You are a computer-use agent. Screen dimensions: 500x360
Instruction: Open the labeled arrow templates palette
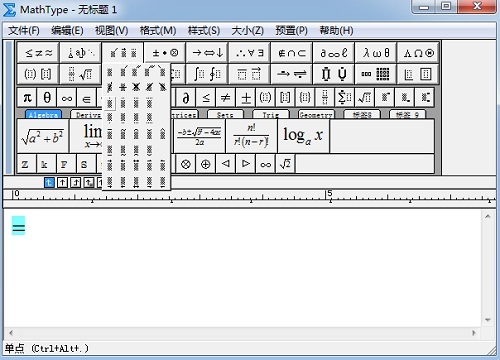pyautogui.click(x=292, y=74)
